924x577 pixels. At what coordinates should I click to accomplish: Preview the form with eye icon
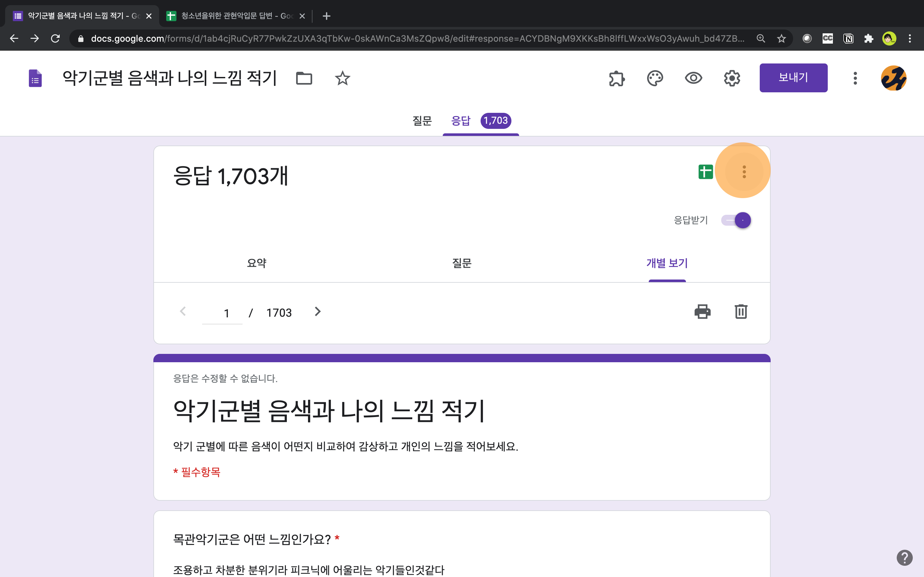(x=693, y=78)
